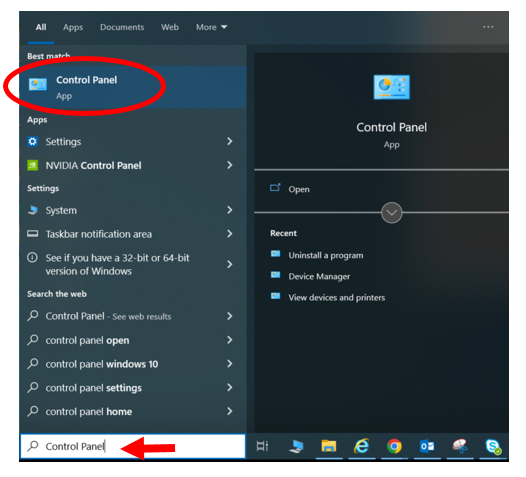Image resolution: width=526 pixels, height=477 pixels.
Task: Open File Explorer from the taskbar
Action: (329, 446)
